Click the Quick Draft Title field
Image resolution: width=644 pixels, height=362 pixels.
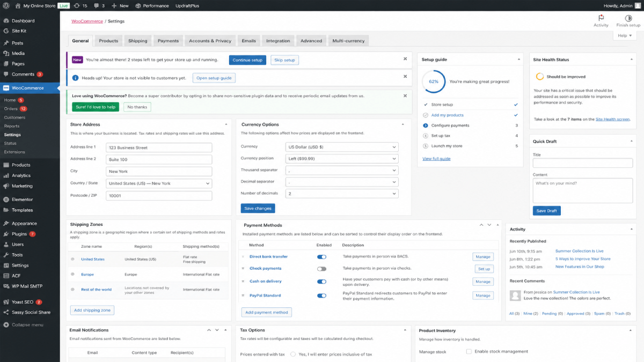point(583,163)
